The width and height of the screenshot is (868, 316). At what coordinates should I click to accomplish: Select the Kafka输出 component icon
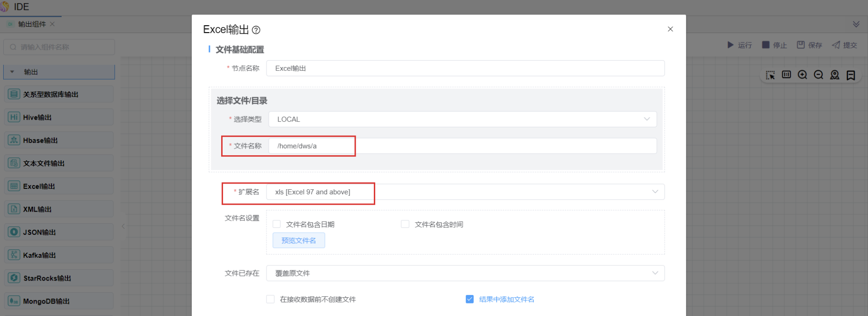tap(14, 255)
